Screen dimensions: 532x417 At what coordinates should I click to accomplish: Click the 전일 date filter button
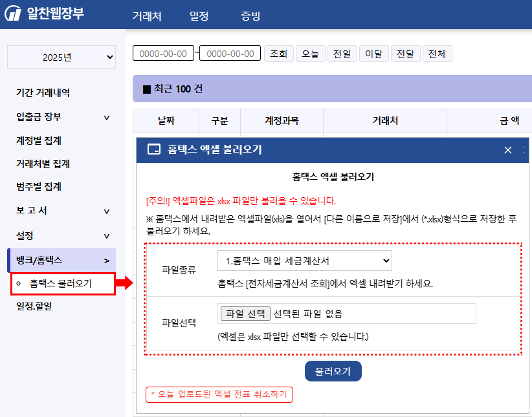pos(342,54)
